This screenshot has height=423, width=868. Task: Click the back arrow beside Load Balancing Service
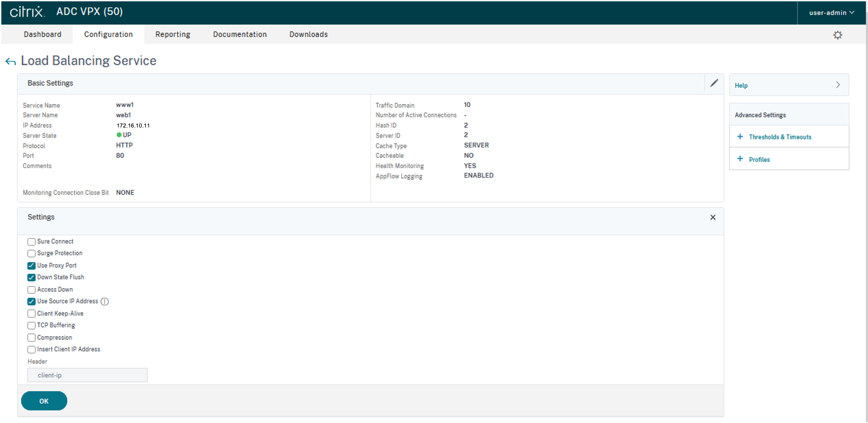click(x=11, y=61)
